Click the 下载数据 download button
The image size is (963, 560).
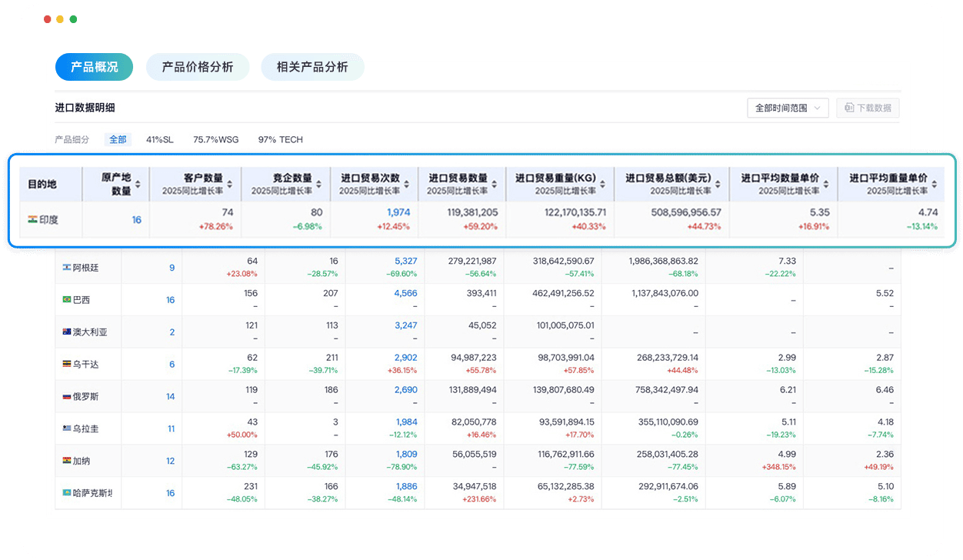867,108
